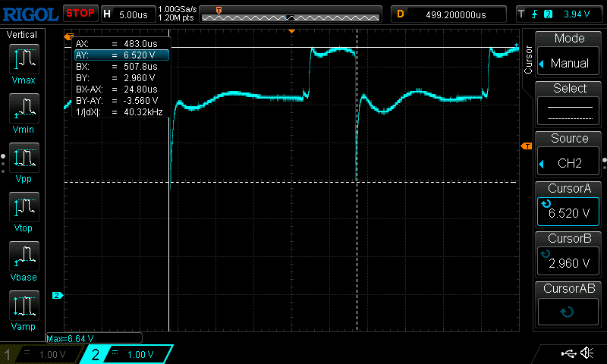Select the Vtop measurement icon
Image resolution: width=607 pixels, height=364 pixels.
[x=24, y=206]
